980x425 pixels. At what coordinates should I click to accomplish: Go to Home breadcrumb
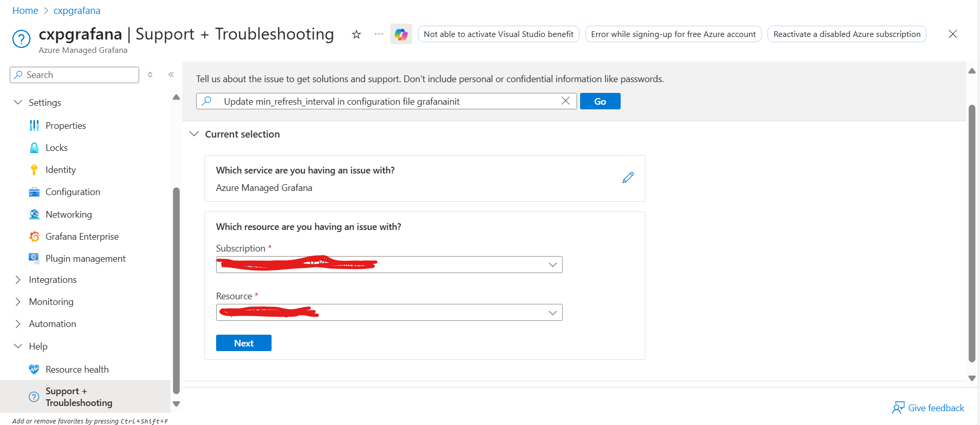pyautogui.click(x=25, y=11)
